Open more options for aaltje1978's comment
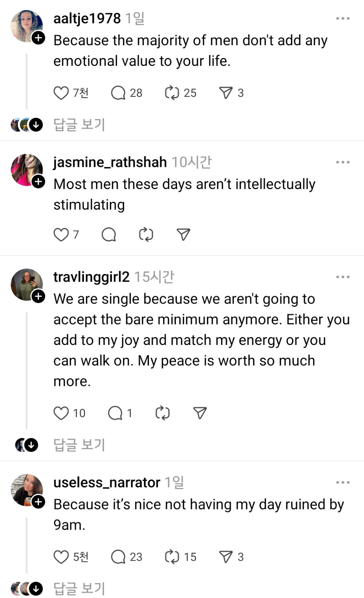Image resolution: width=364 pixels, height=598 pixels. (343, 19)
